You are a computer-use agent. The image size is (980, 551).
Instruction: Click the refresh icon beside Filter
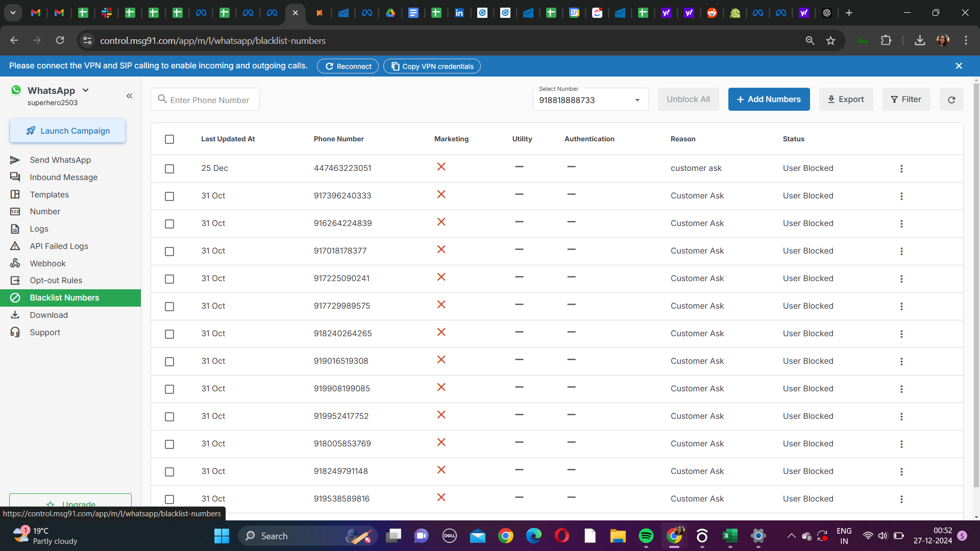[x=951, y=99]
